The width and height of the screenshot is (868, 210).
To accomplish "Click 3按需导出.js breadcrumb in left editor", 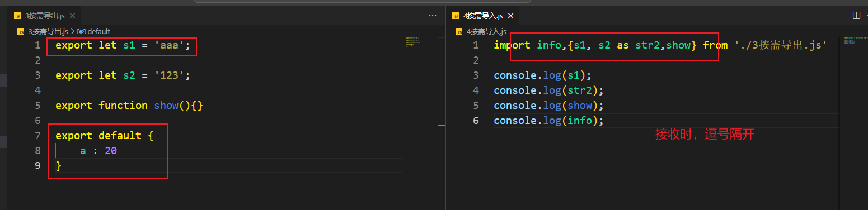I will coord(48,32).
